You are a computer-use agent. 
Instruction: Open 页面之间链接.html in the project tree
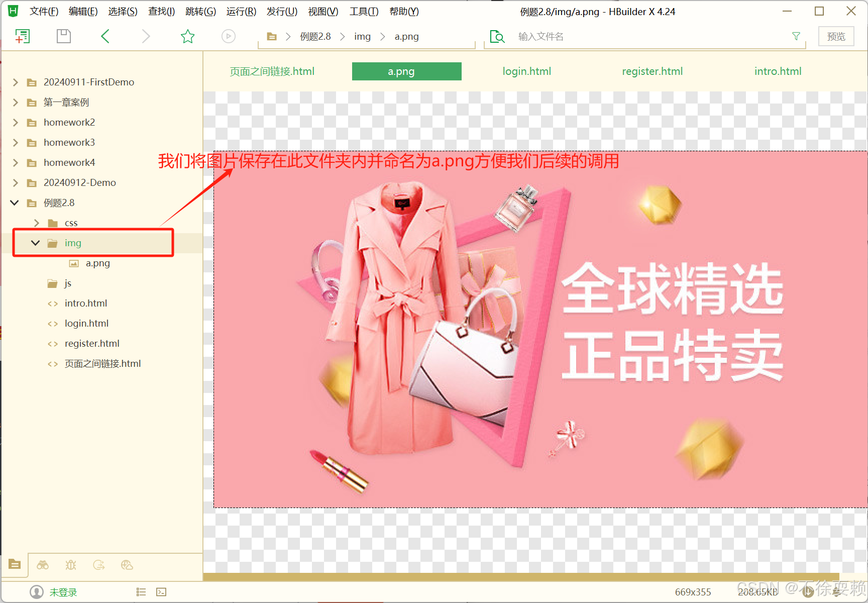(x=102, y=363)
